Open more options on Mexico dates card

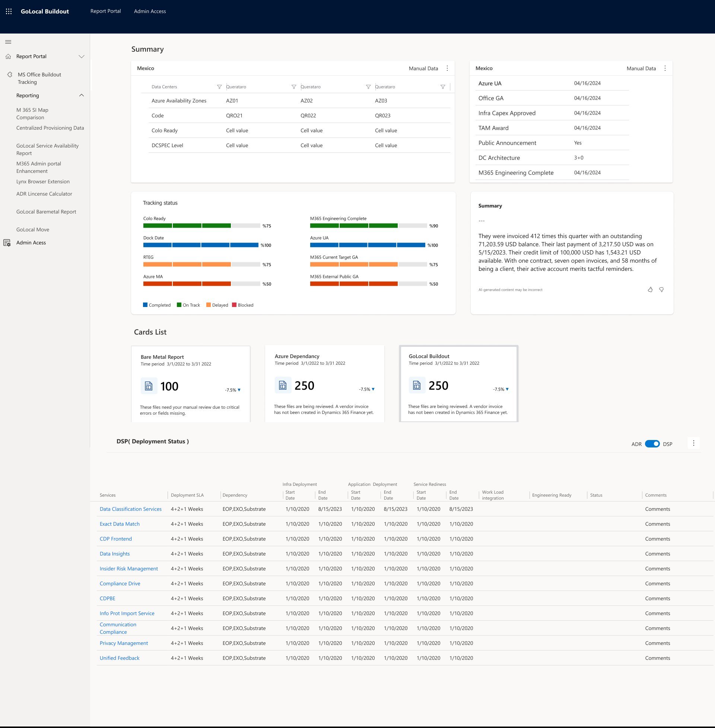(665, 69)
